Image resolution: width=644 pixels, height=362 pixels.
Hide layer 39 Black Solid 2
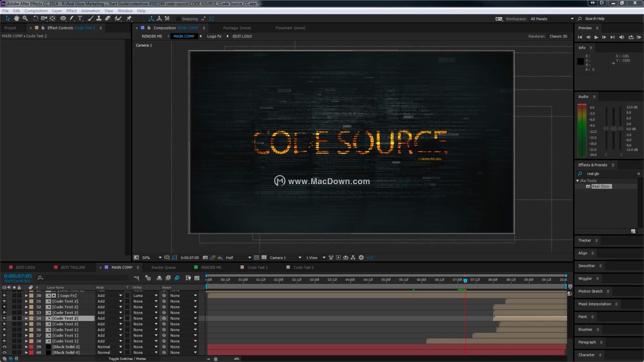click(5, 347)
